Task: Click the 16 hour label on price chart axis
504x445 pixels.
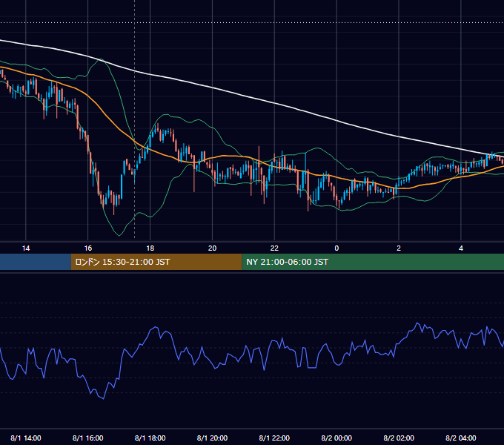Action: coord(87,248)
